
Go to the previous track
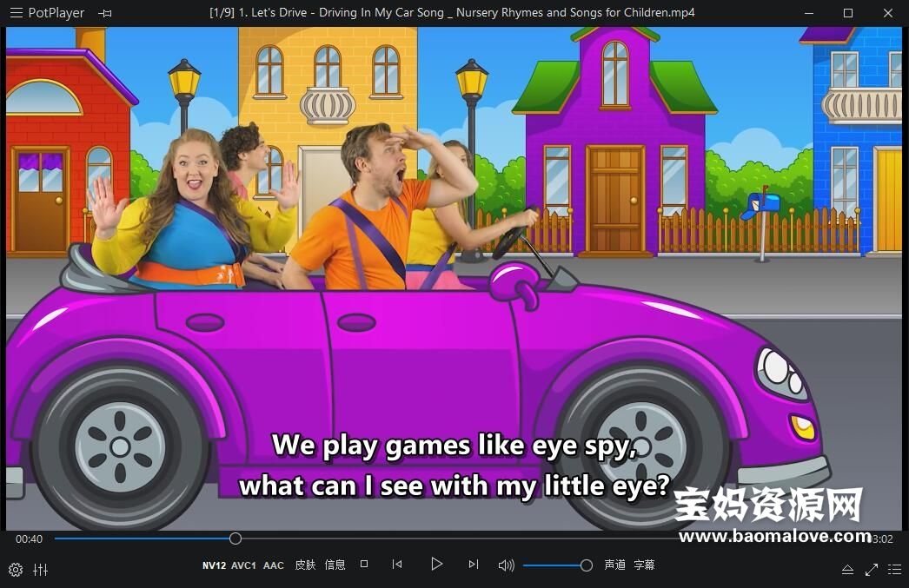pyautogui.click(x=397, y=565)
